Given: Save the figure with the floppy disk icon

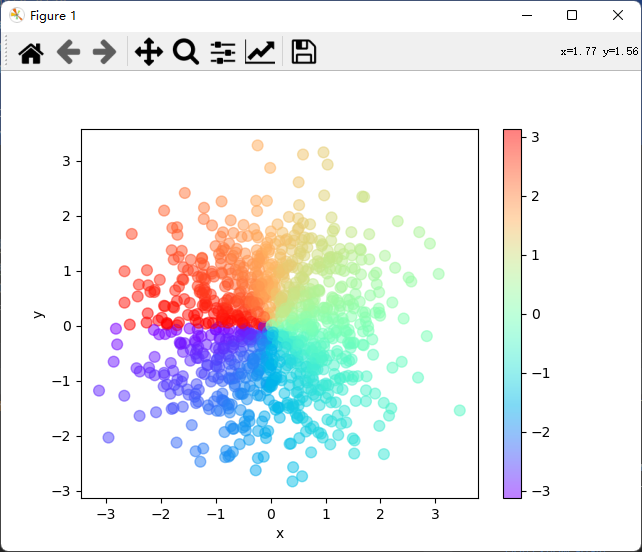Looking at the screenshot, I should coord(303,52).
